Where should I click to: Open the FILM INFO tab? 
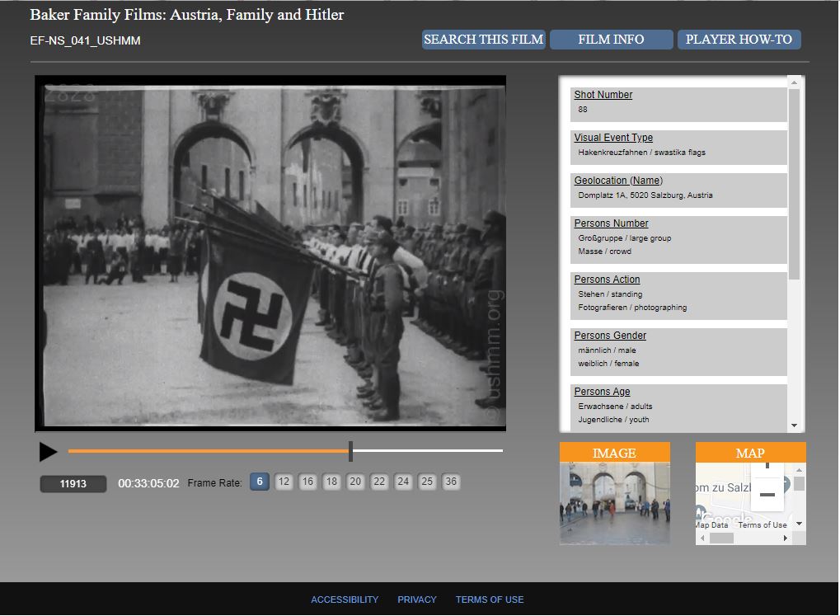coord(611,40)
